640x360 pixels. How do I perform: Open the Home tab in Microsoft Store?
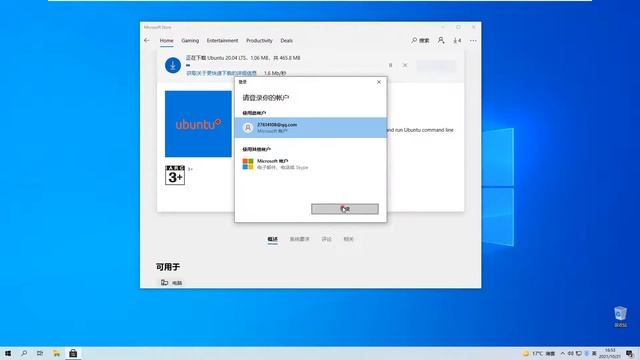[x=166, y=40]
